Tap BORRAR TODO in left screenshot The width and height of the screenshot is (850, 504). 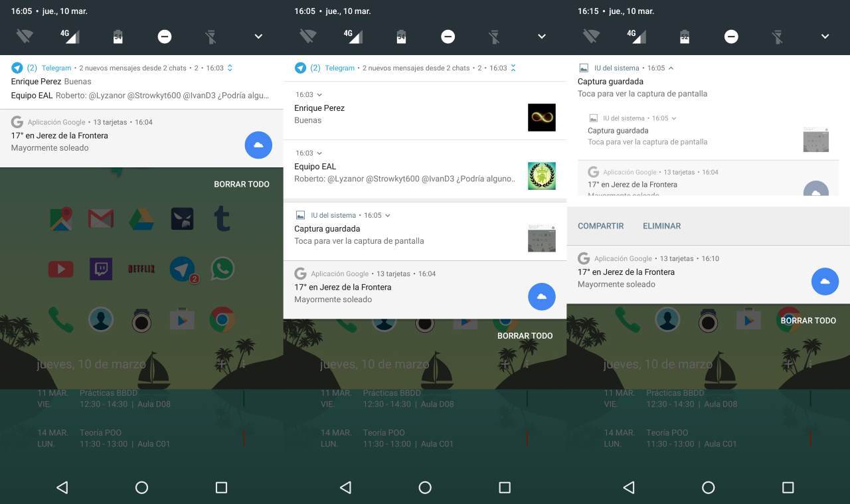click(242, 184)
